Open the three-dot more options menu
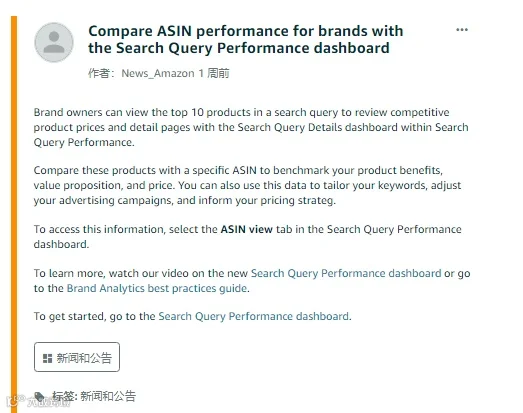Screen dimensions: 523x413 (462, 30)
